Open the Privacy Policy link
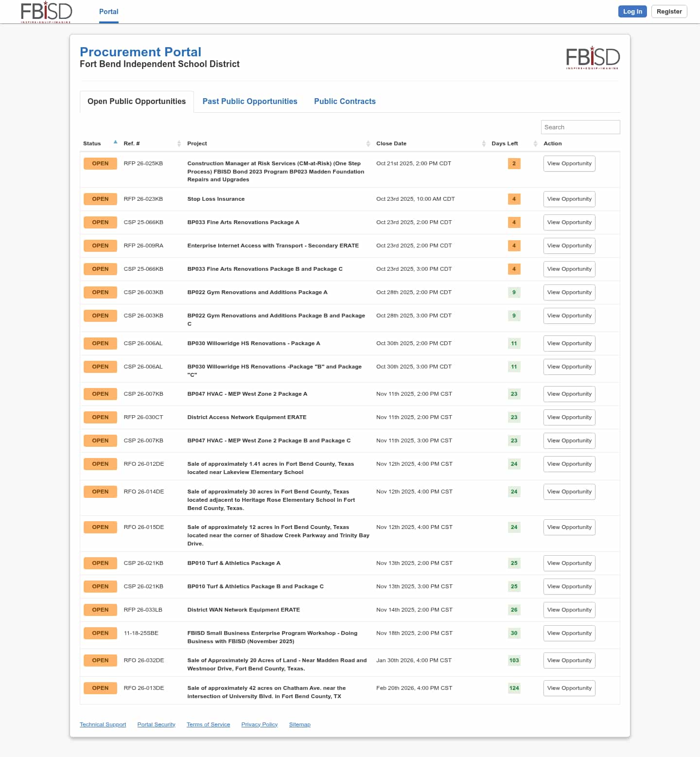Viewport: 700px width, 757px height. tap(259, 724)
